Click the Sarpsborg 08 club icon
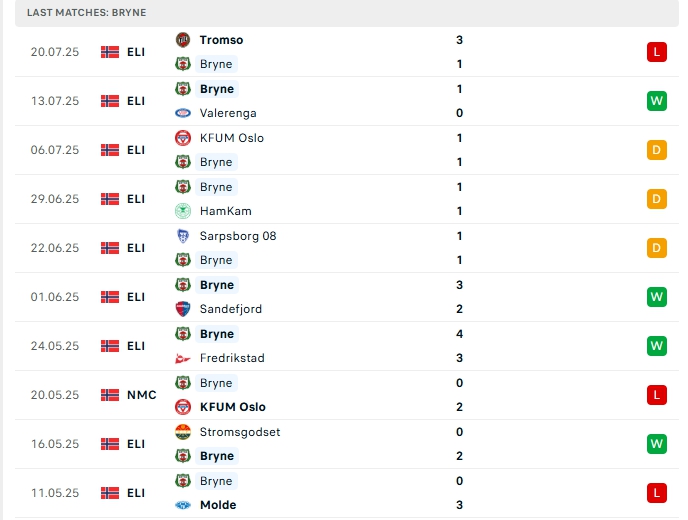The height and width of the screenshot is (520, 688). coord(182,236)
